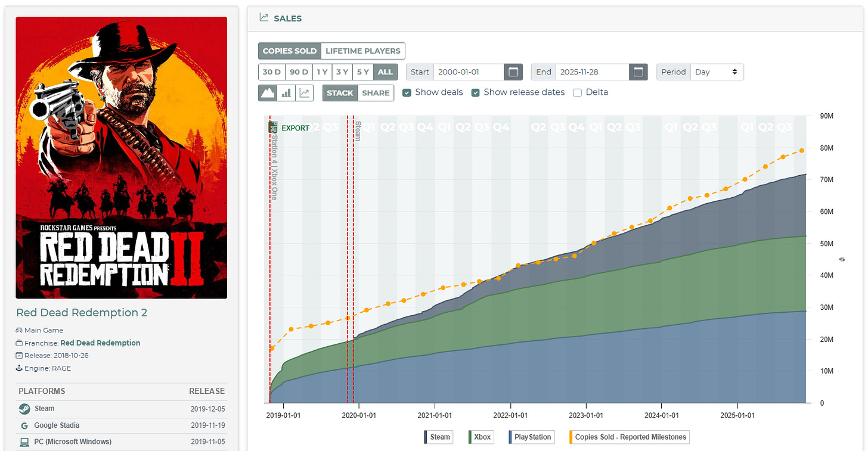The width and height of the screenshot is (868, 451).
Task: Choose the 30 D time range
Action: pyautogui.click(x=271, y=72)
